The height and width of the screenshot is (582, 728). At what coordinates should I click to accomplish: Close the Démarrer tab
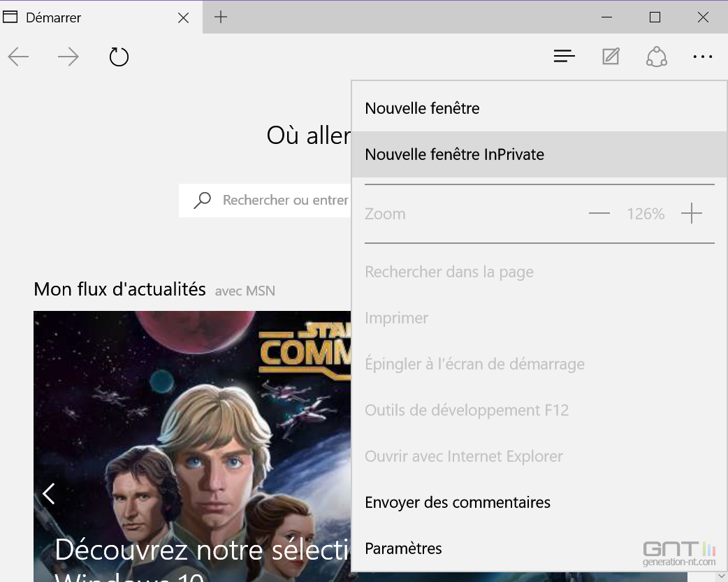pos(183,17)
